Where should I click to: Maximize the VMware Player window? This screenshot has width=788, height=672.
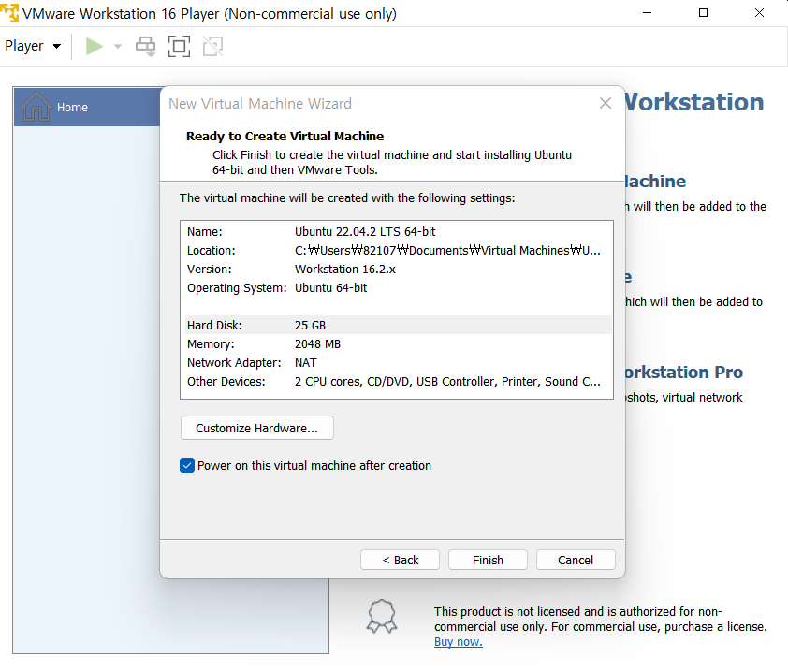[x=703, y=13]
